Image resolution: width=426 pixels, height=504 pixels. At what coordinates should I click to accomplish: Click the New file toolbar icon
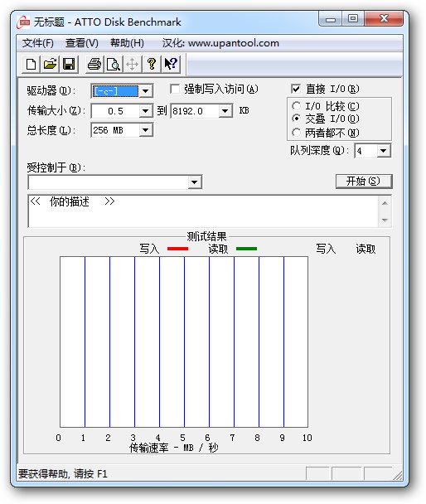tap(31, 65)
